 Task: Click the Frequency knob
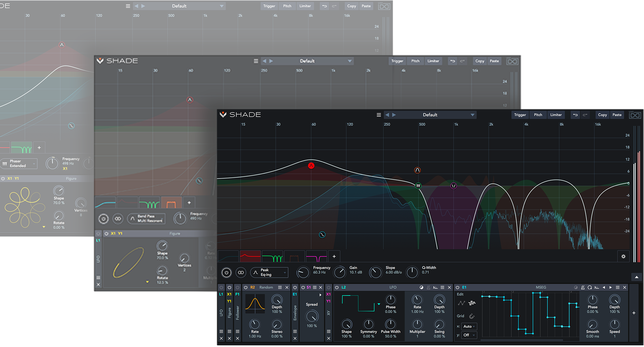303,273
